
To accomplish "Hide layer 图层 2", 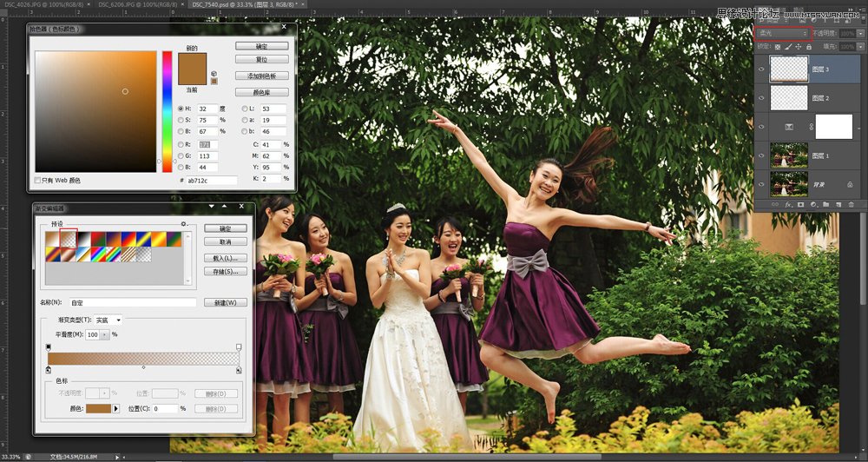I will coord(761,98).
